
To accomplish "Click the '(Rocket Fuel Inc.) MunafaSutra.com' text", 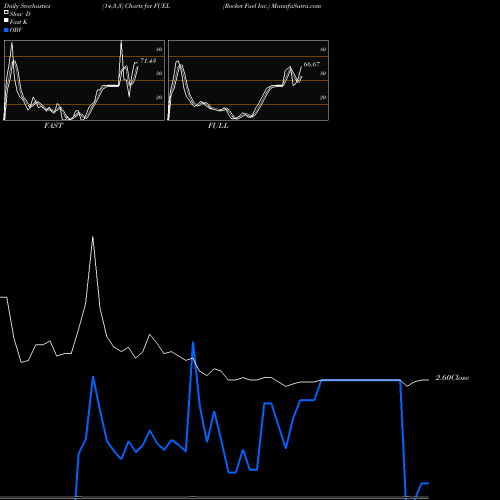I will coord(272,6).
